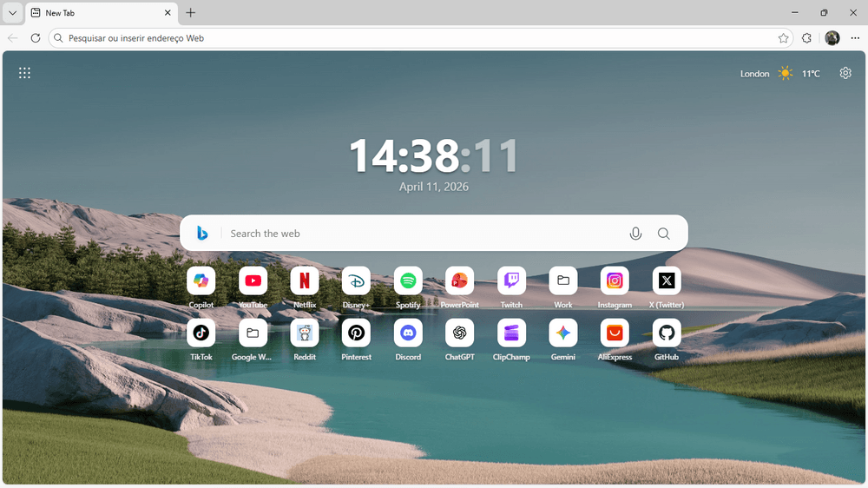Image resolution: width=868 pixels, height=488 pixels.
Task: Open the Reddit quick link
Action: 305,333
